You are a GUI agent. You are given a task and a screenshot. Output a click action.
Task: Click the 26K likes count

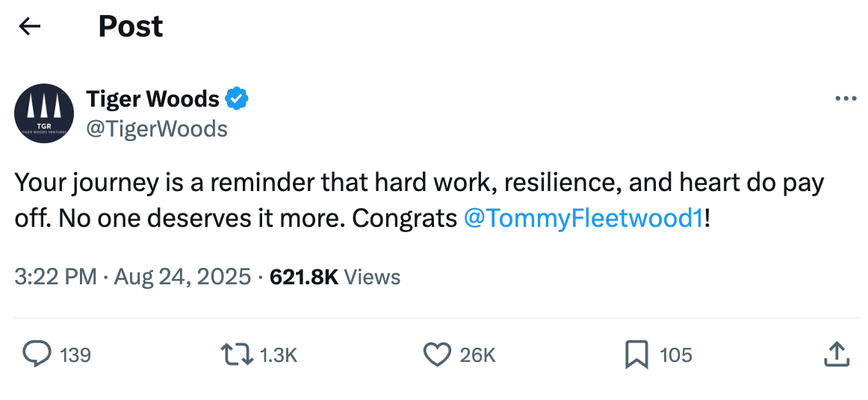click(x=477, y=355)
